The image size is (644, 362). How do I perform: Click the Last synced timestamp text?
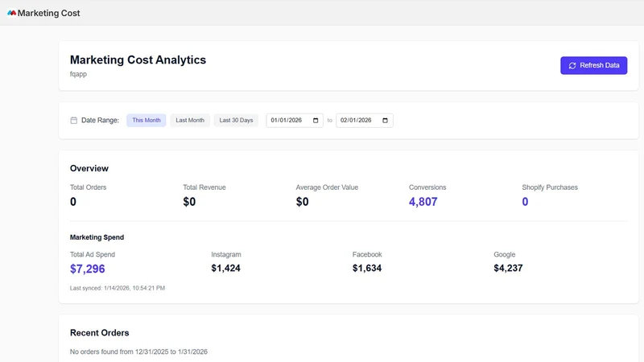click(118, 288)
